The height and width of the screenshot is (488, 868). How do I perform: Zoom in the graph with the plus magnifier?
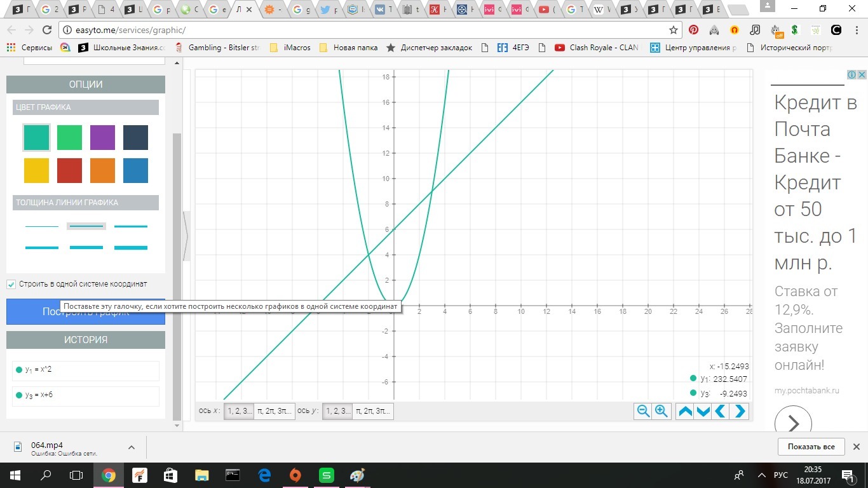[x=661, y=411]
